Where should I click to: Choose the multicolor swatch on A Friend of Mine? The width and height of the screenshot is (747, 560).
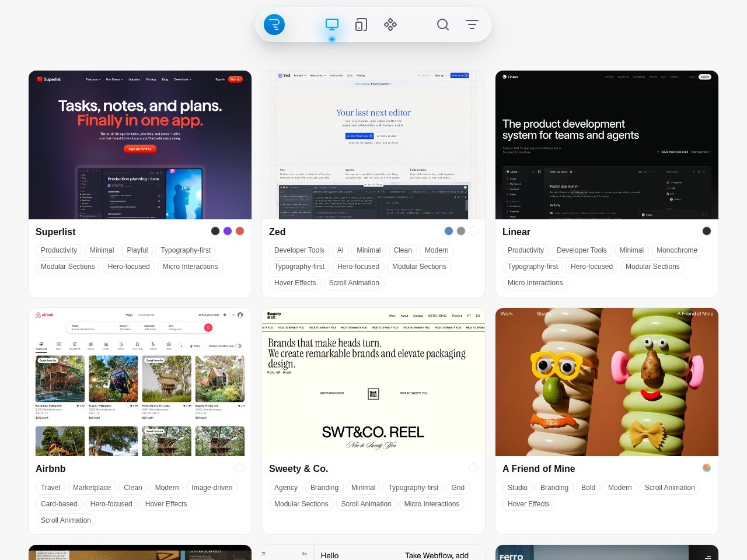tap(707, 468)
